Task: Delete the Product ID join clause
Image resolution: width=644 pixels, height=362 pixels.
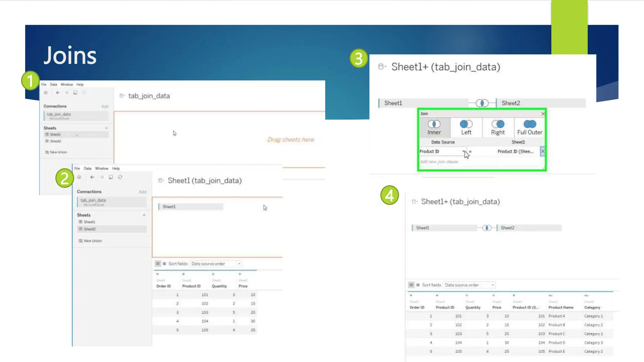Action: tap(543, 151)
